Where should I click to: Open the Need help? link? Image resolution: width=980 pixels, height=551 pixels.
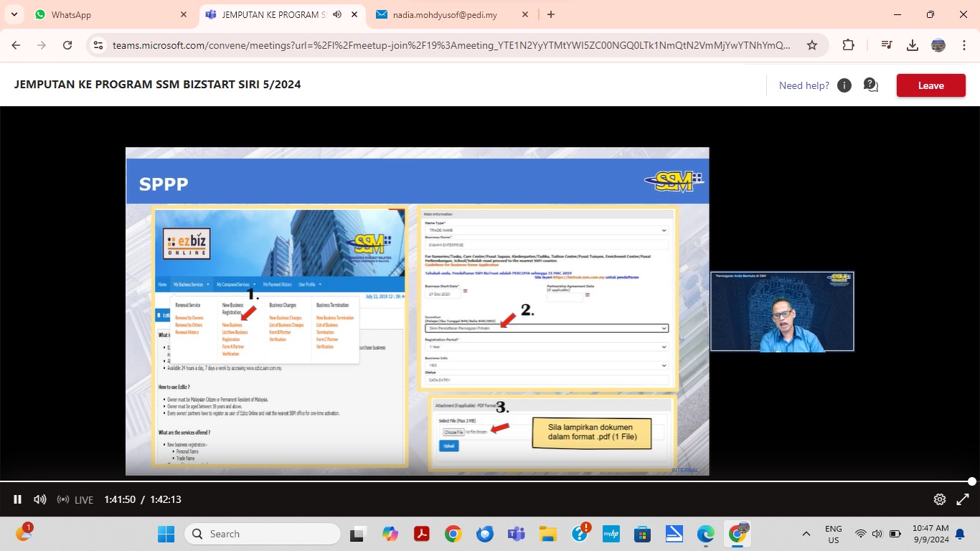pos(804,85)
